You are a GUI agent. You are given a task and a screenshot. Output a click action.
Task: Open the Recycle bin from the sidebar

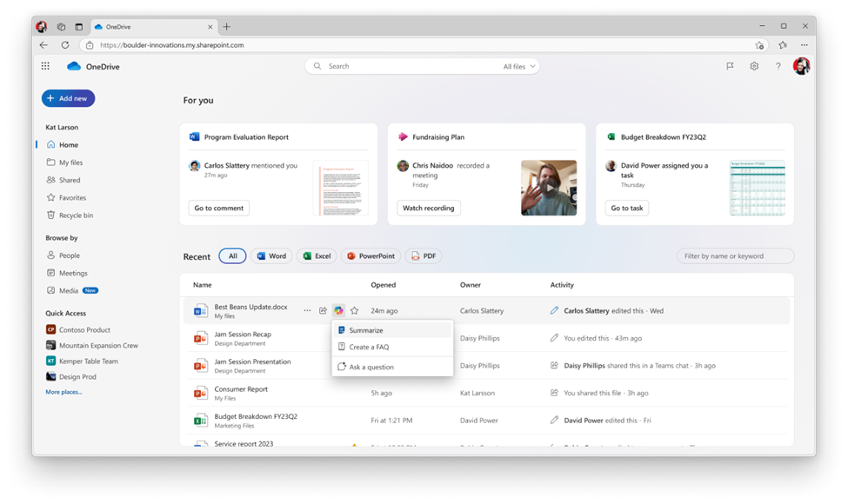(x=70, y=215)
